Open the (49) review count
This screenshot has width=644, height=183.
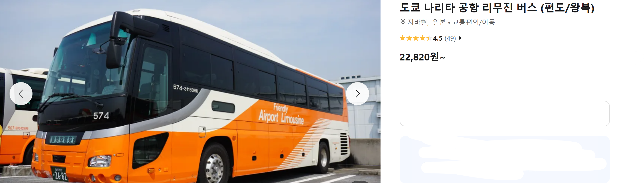[450, 38]
